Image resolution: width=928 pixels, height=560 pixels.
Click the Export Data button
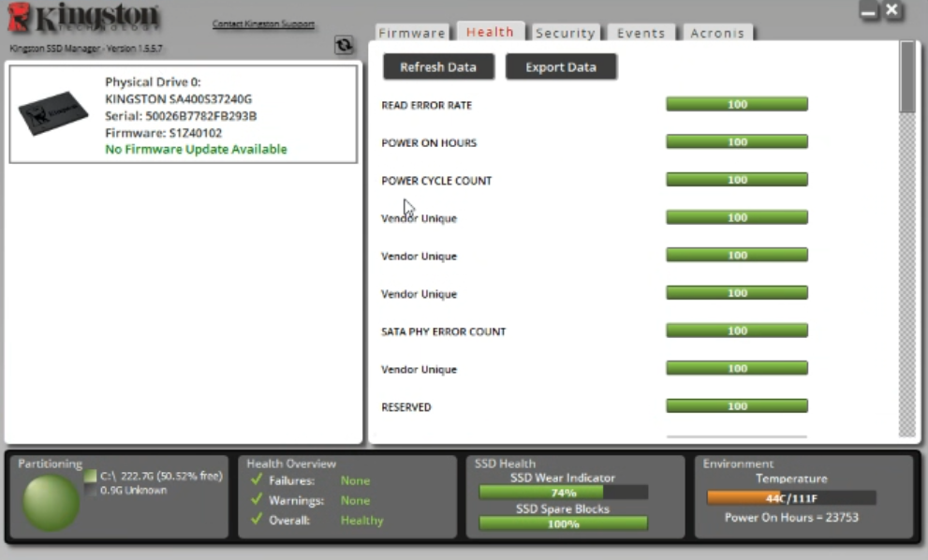point(561,66)
